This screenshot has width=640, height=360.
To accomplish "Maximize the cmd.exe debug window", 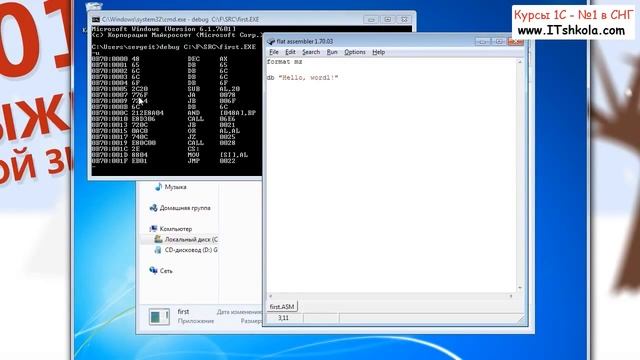I will (387, 19).
